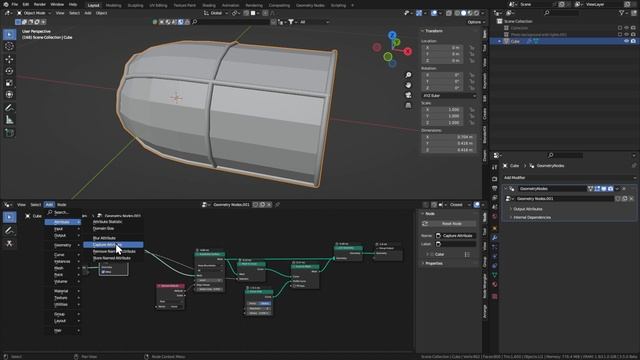Click the blue Z axis on navigation gizmo
This screenshot has height=360, width=640.
click(392, 36)
